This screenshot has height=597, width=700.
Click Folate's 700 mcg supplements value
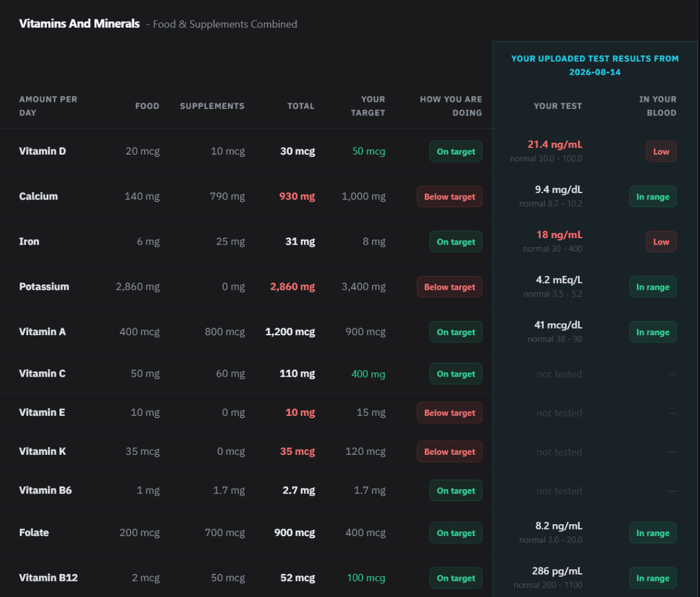pos(225,532)
